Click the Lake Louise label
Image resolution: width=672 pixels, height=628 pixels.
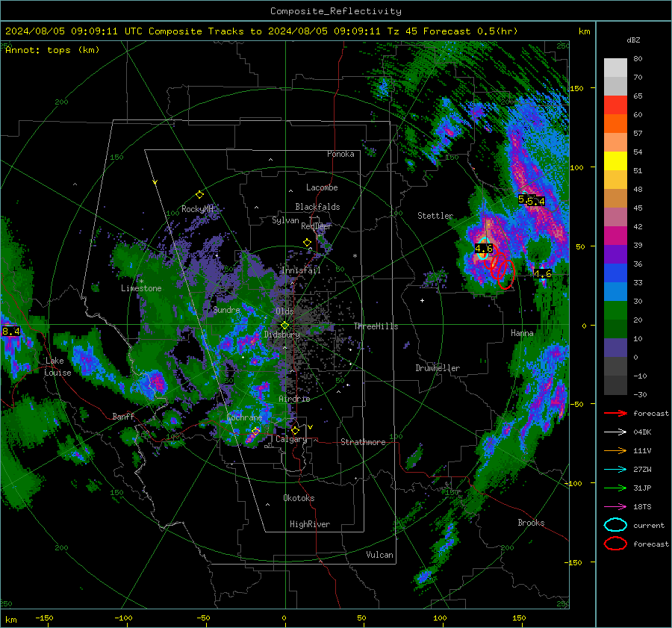(57, 367)
